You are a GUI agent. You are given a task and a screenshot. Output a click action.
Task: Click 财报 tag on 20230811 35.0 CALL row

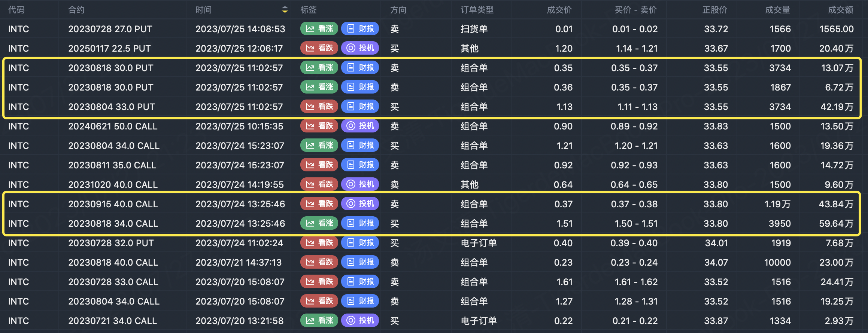[360, 165]
